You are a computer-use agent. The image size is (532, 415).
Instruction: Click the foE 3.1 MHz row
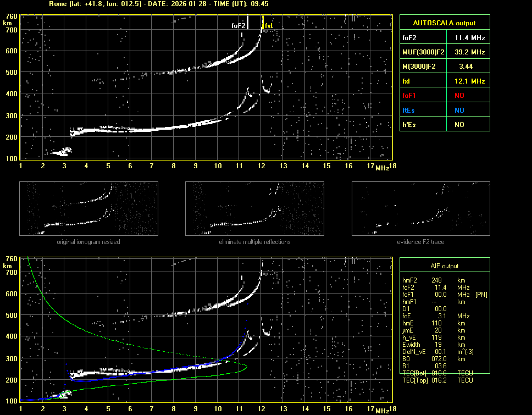click(x=434, y=316)
